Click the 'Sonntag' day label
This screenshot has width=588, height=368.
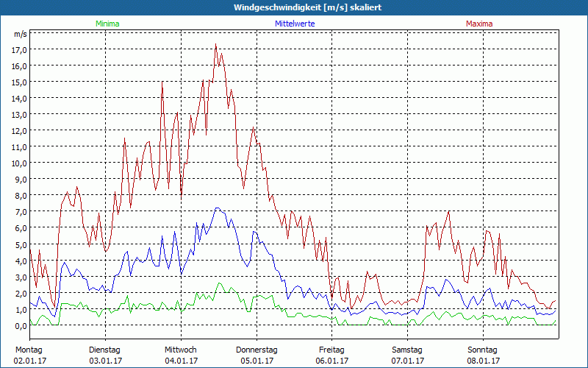pyautogui.click(x=482, y=350)
